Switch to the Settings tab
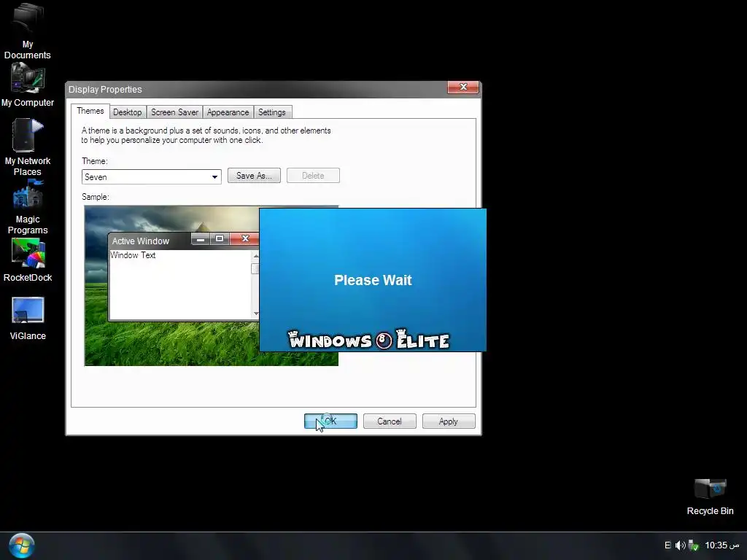 pos(272,112)
